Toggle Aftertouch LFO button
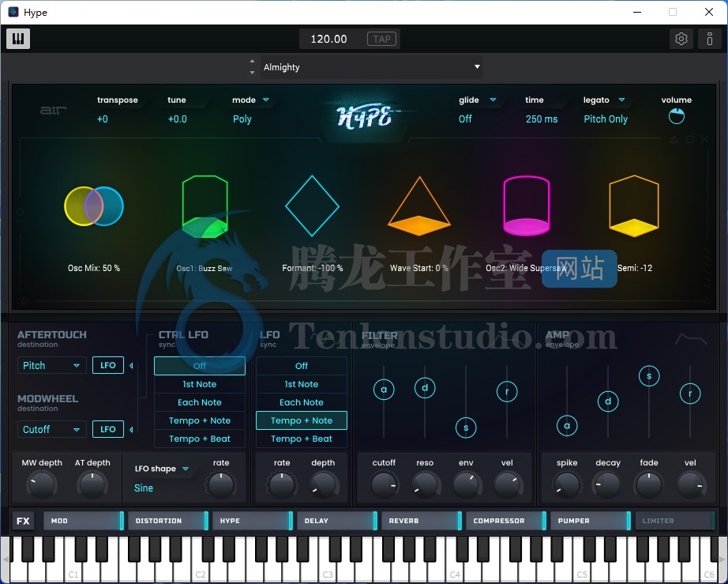The width and height of the screenshot is (728, 584). [108, 365]
